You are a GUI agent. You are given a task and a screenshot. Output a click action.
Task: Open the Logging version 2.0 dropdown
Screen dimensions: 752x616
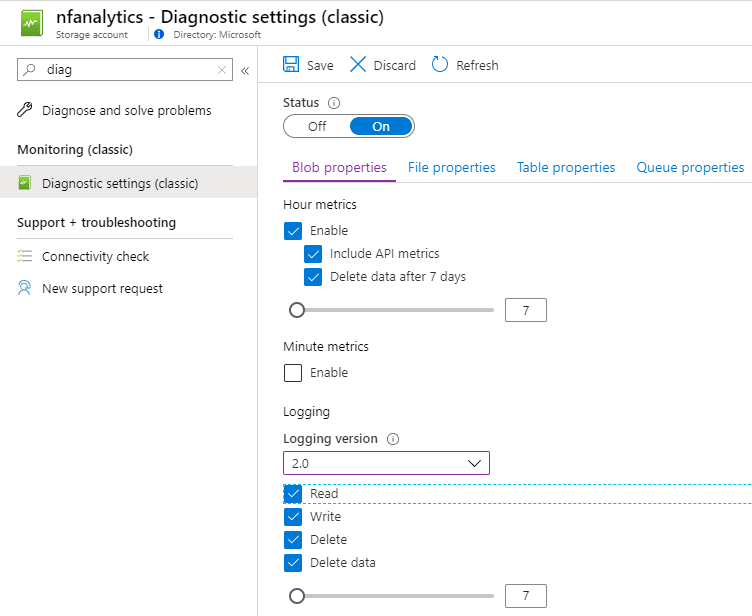[386, 463]
